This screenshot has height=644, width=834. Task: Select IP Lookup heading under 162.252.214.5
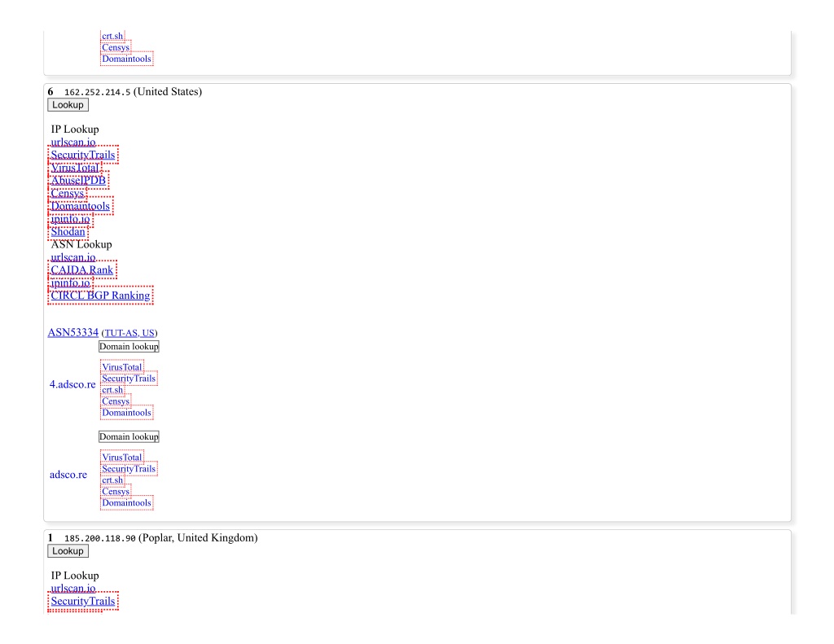75,129
